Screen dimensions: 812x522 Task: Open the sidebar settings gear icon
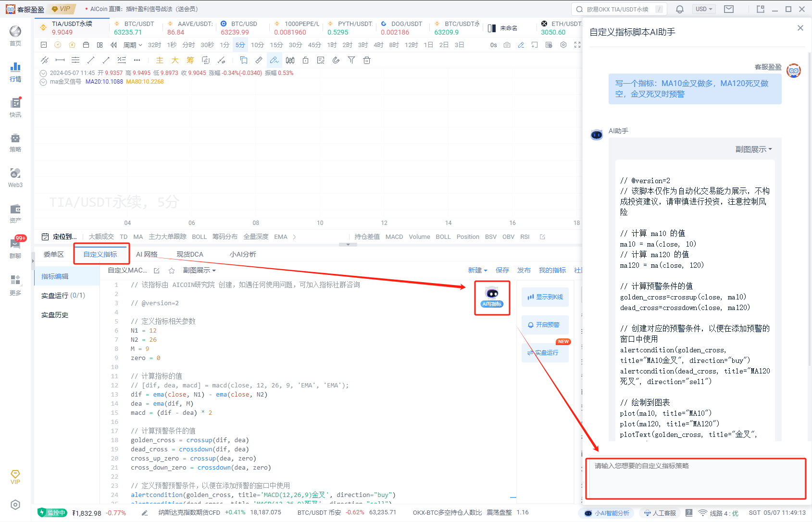(15, 505)
